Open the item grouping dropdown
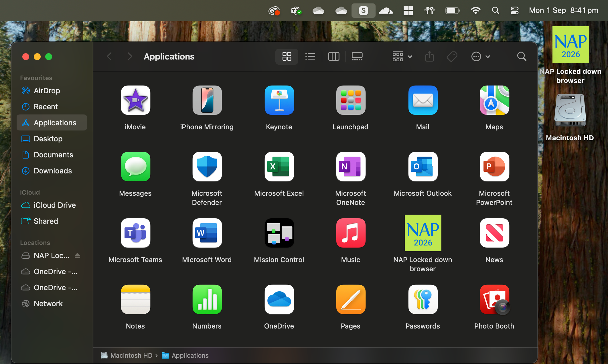The width and height of the screenshot is (608, 364). click(402, 56)
